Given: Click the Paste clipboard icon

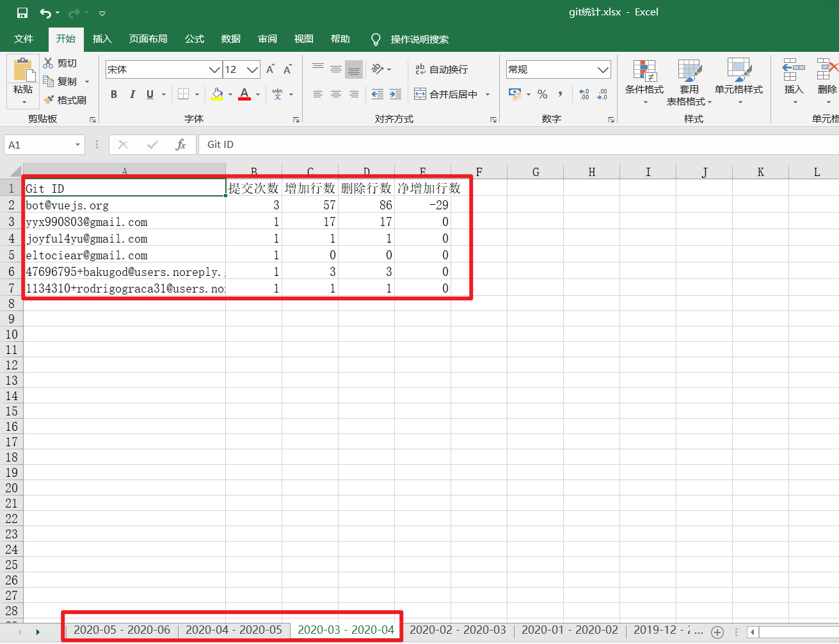Looking at the screenshot, I should [23, 69].
